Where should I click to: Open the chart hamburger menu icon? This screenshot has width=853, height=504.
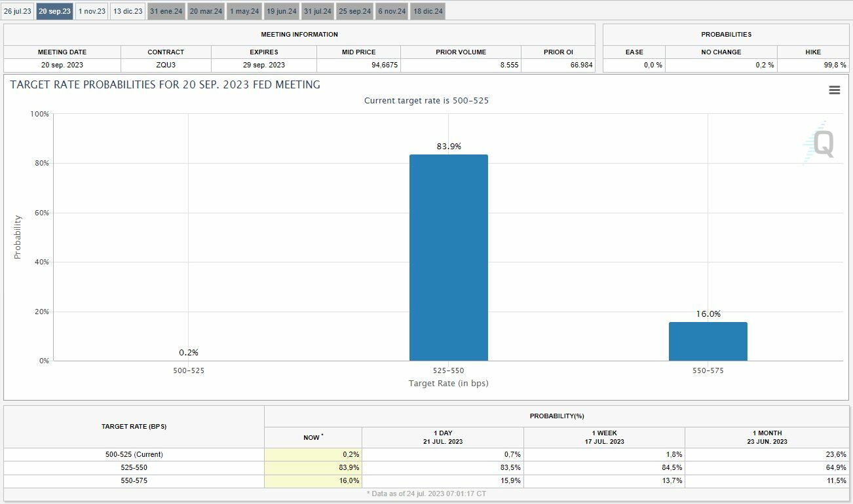834,90
